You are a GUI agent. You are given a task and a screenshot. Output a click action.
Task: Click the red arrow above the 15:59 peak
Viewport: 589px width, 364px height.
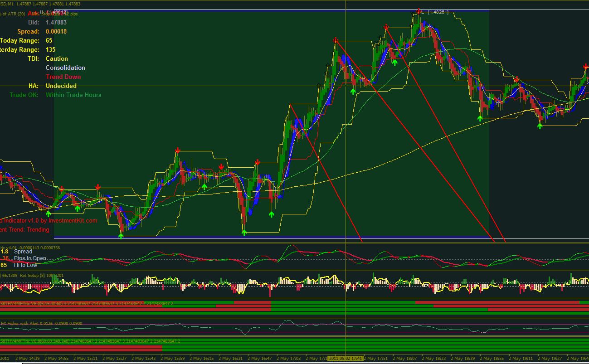tap(177, 150)
